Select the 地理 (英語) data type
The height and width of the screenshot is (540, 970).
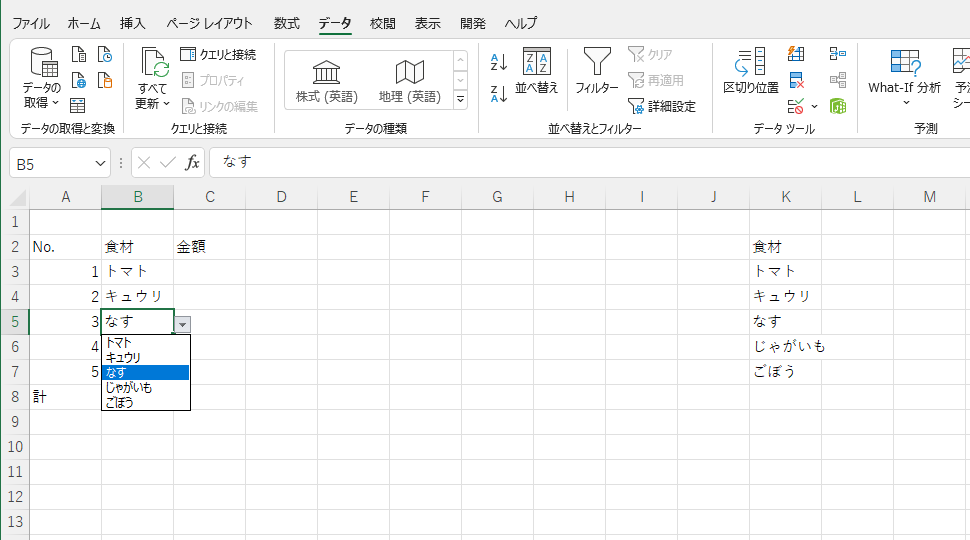point(410,81)
